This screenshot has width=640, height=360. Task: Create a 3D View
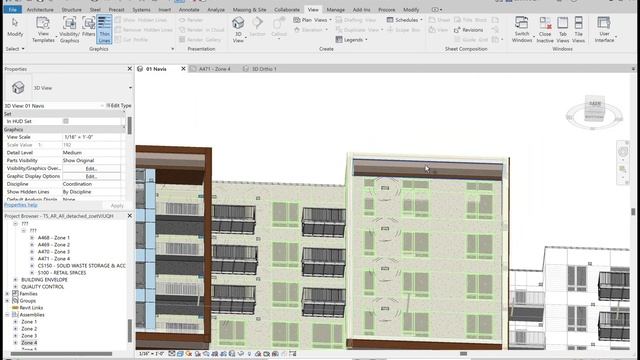point(238,29)
